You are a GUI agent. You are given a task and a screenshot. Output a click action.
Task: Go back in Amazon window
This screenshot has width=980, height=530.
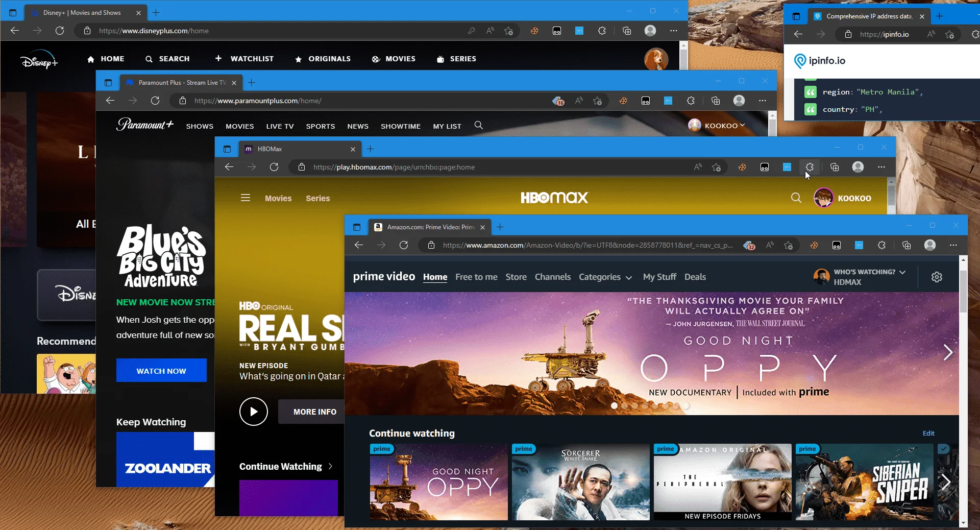pyautogui.click(x=359, y=245)
